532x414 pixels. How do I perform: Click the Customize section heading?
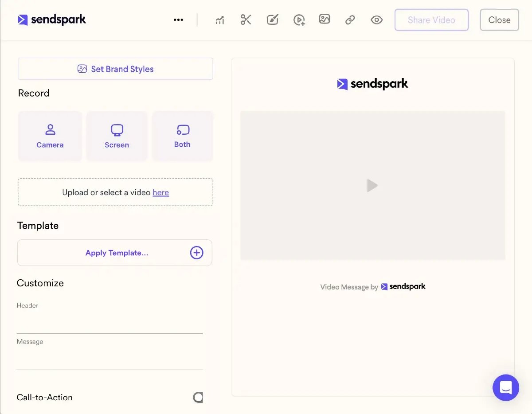click(40, 283)
